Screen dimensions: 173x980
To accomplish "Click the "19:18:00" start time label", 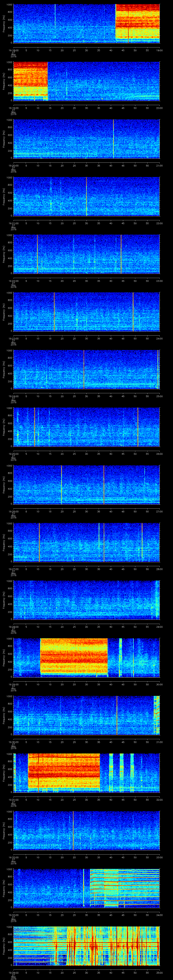I will (x=13, y=50).
